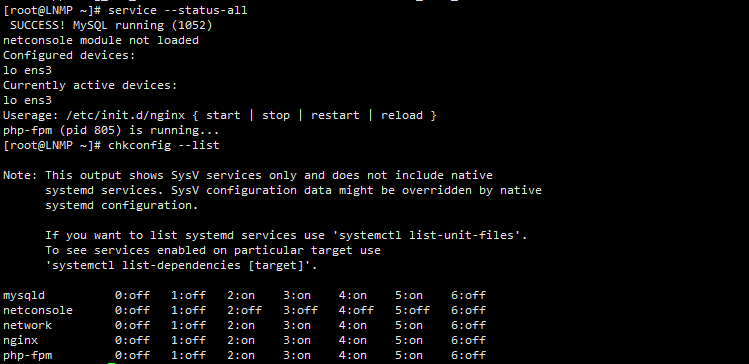This screenshot has height=364, width=749.
Task: Click the nginx service name in list
Action: [x=21, y=341]
